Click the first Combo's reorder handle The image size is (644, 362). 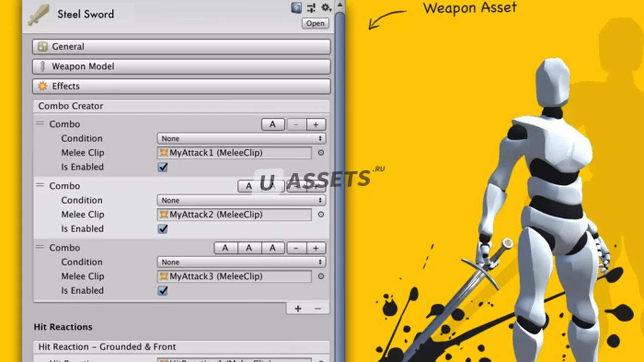pyautogui.click(x=40, y=123)
